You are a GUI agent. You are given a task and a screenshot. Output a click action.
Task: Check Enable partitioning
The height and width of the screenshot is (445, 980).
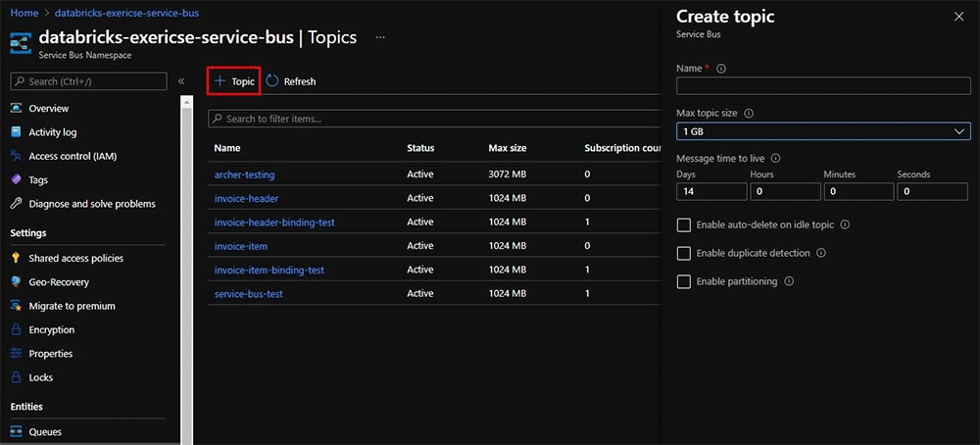tap(684, 282)
